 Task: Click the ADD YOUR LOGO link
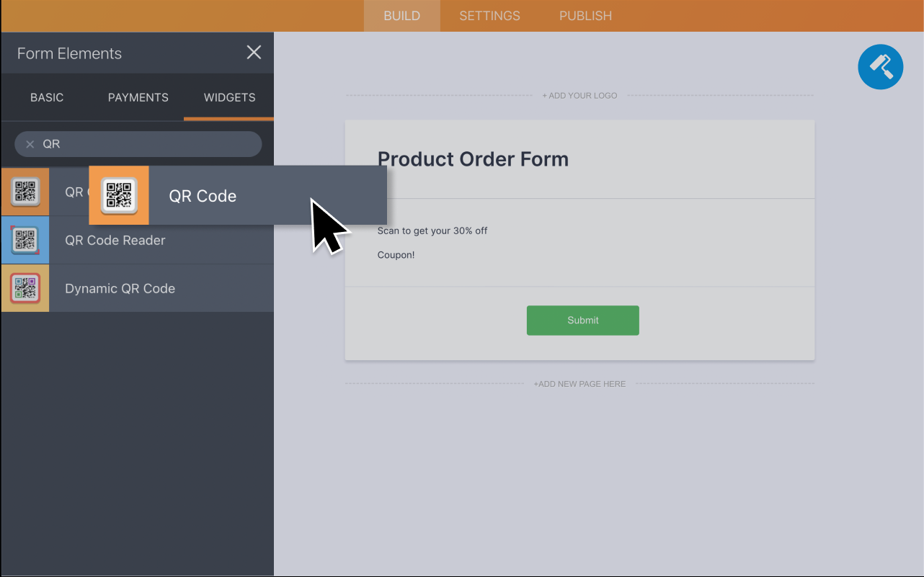(x=579, y=95)
